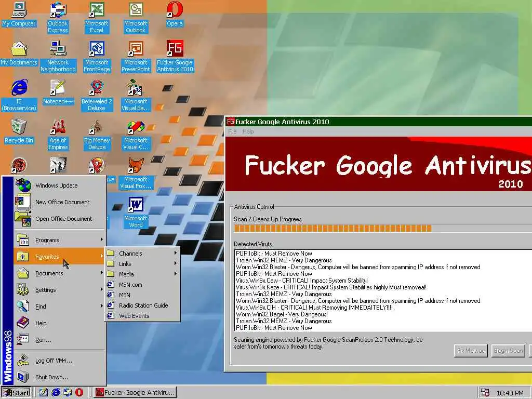
Task: Choose Windows Update in the Start menu
Action: coord(60,185)
